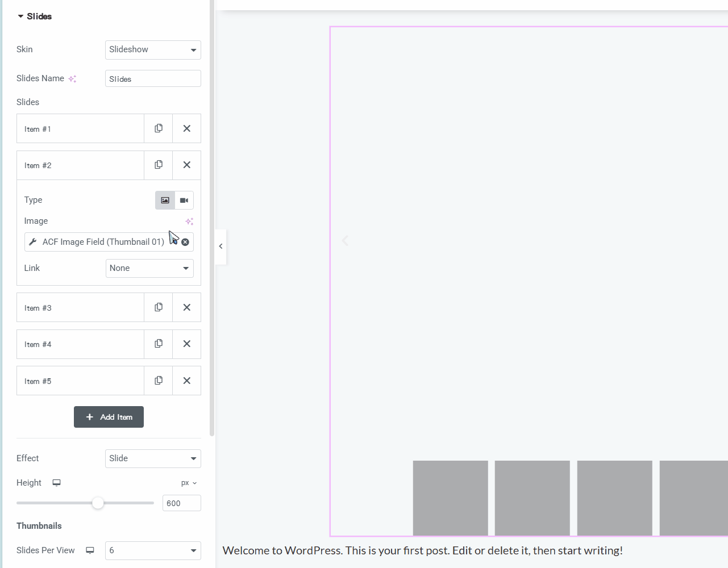
Task: Collapse the Slides section header
Action: [x=34, y=16]
